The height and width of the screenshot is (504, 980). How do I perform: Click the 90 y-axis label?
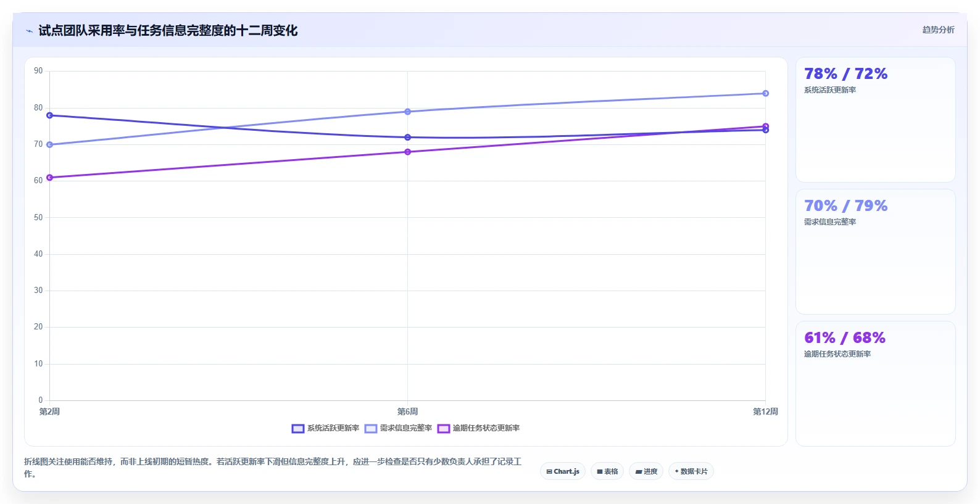click(38, 71)
